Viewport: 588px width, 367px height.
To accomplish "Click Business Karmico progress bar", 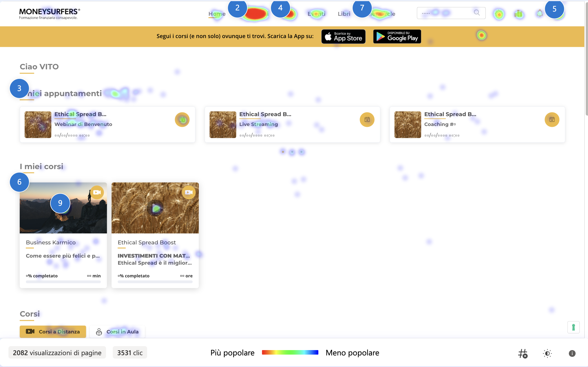I will (63, 282).
